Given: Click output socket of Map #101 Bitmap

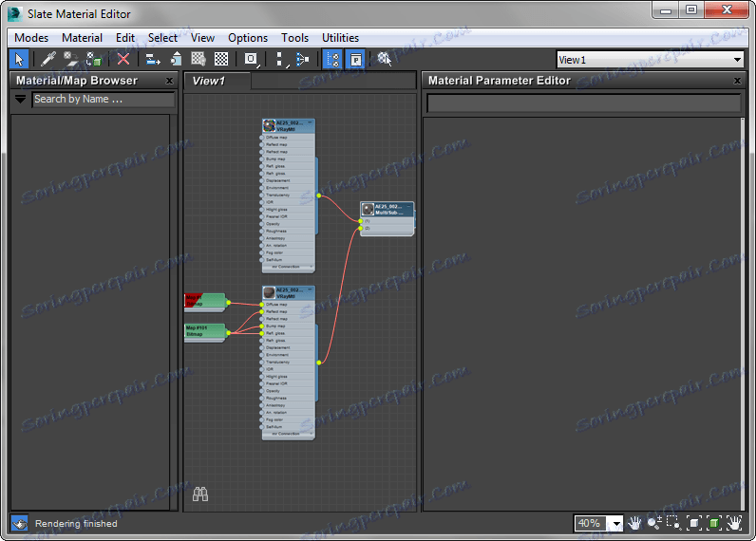Looking at the screenshot, I should click(x=229, y=332).
